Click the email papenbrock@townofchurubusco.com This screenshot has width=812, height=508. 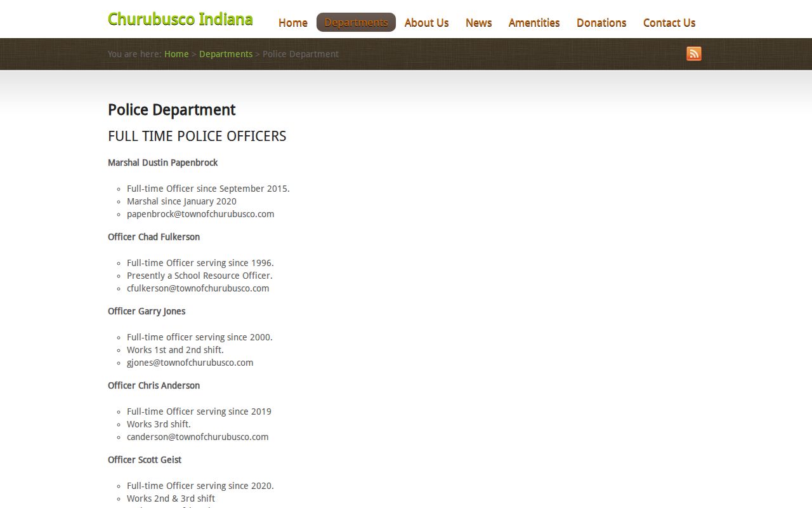(200, 214)
